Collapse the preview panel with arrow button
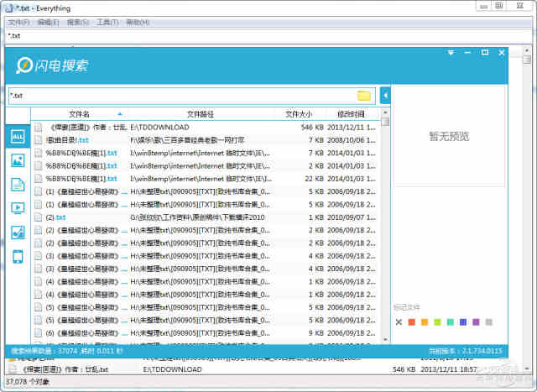The image size is (537, 392). point(385,96)
